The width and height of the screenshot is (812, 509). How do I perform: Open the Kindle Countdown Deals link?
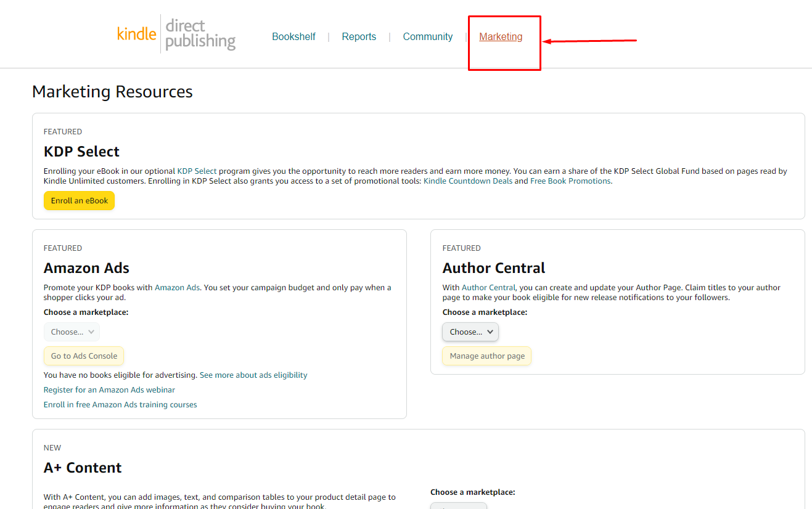[468, 181]
